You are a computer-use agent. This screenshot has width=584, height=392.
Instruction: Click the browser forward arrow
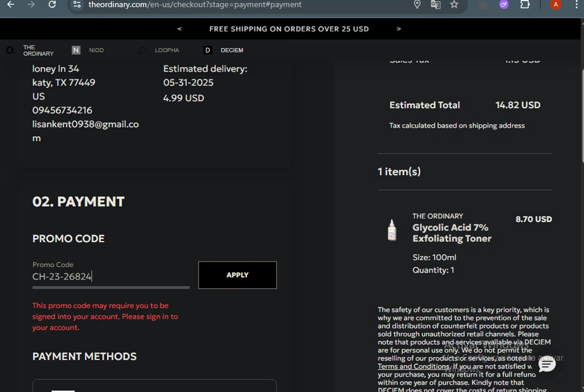32,5
